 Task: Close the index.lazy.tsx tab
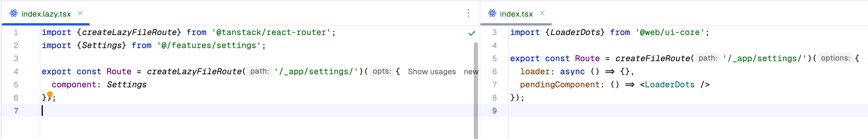click(x=80, y=13)
